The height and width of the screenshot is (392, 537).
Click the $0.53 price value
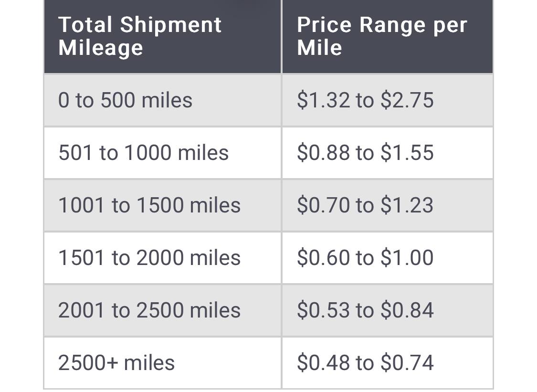pyautogui.click(x=323, y=310)
